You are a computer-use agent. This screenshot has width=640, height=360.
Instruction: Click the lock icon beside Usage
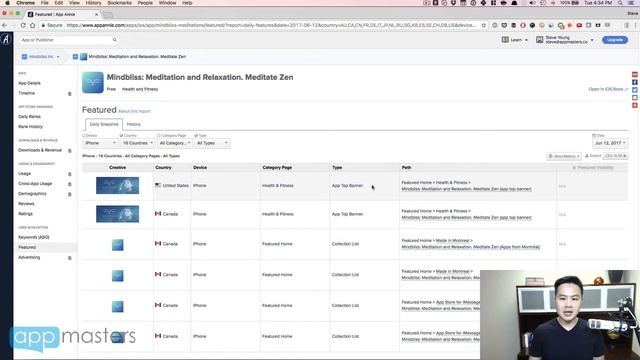(69, 174)
